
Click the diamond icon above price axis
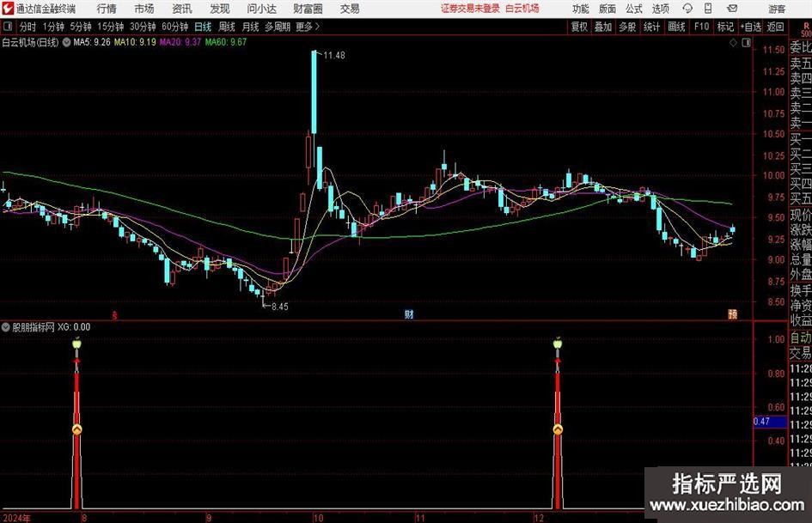(733, 43)
